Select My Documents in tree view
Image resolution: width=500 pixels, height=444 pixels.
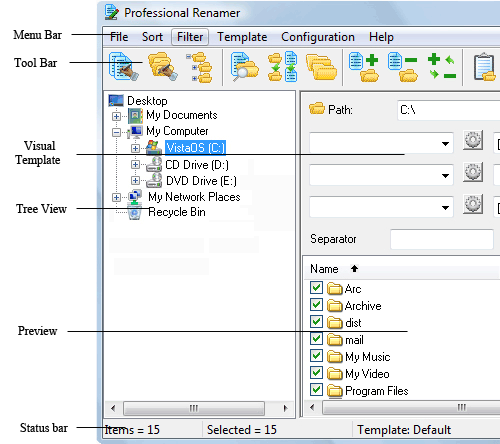click(182, 115)
